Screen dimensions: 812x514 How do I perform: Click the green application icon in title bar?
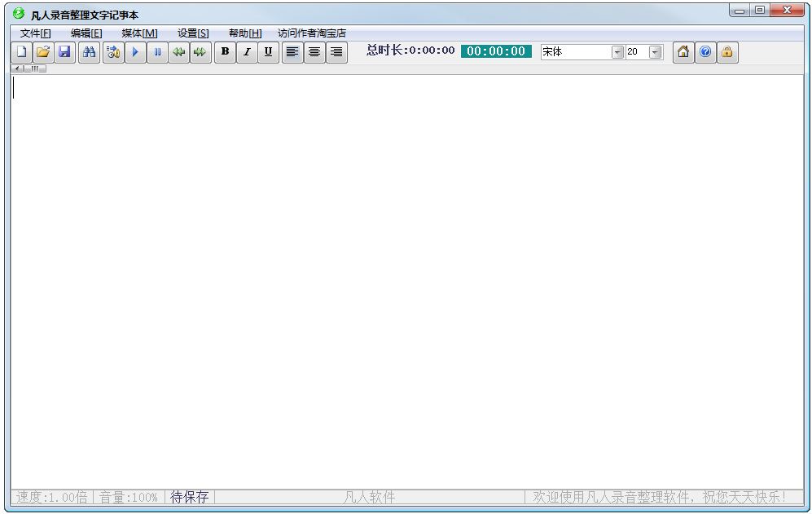[x=19, y=13]
